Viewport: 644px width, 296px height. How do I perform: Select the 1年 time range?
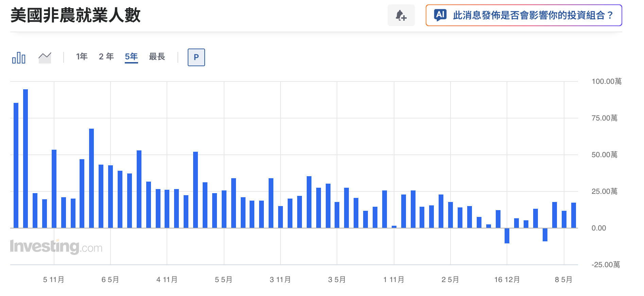pos(82,56)
